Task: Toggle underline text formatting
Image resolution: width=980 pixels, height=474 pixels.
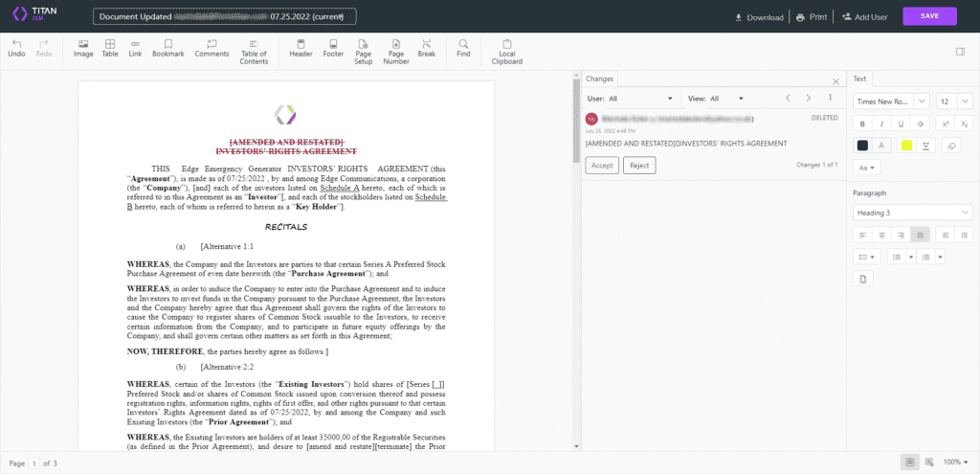Action: tap(900, 124)
